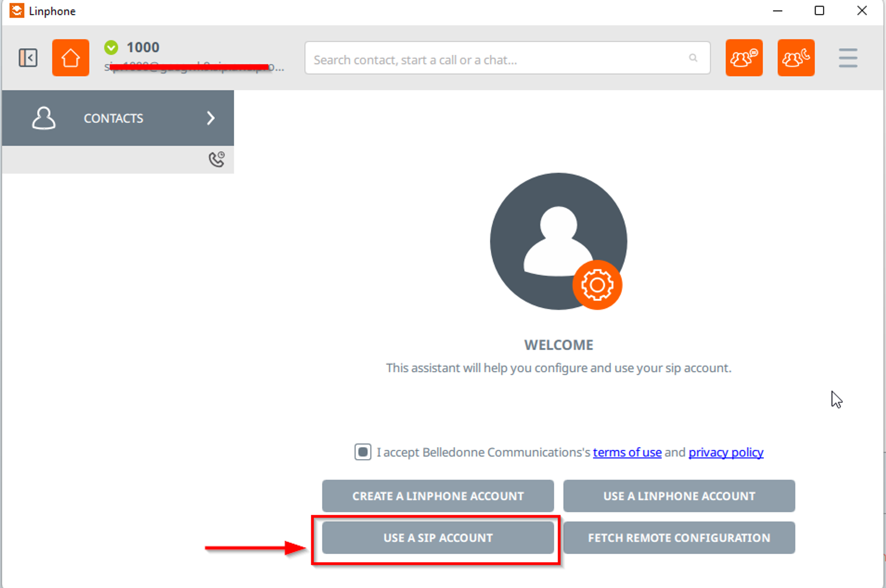Start a conference call icon
The height and width of the screenshot is (588, 886).
click(796, 58)
